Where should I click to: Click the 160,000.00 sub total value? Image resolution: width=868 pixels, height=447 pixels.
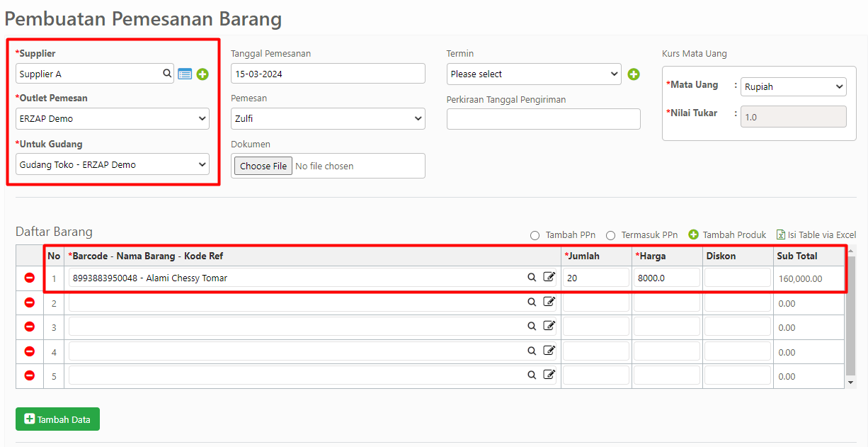click(800, 278)
